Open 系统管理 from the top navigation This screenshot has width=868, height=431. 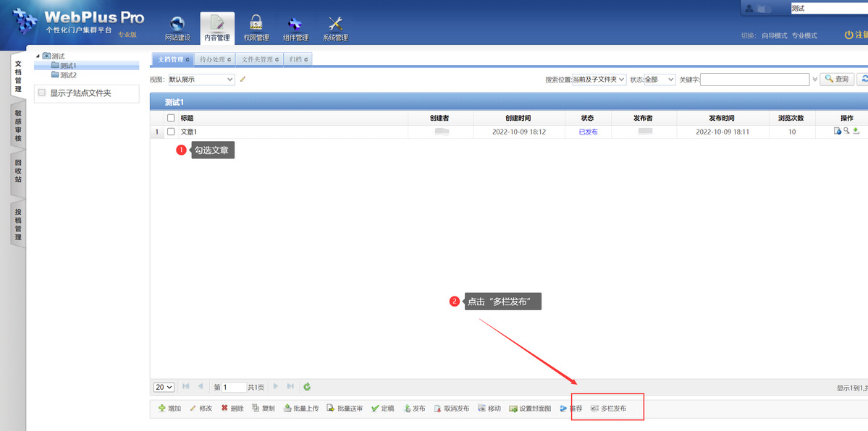coord(335,29)
